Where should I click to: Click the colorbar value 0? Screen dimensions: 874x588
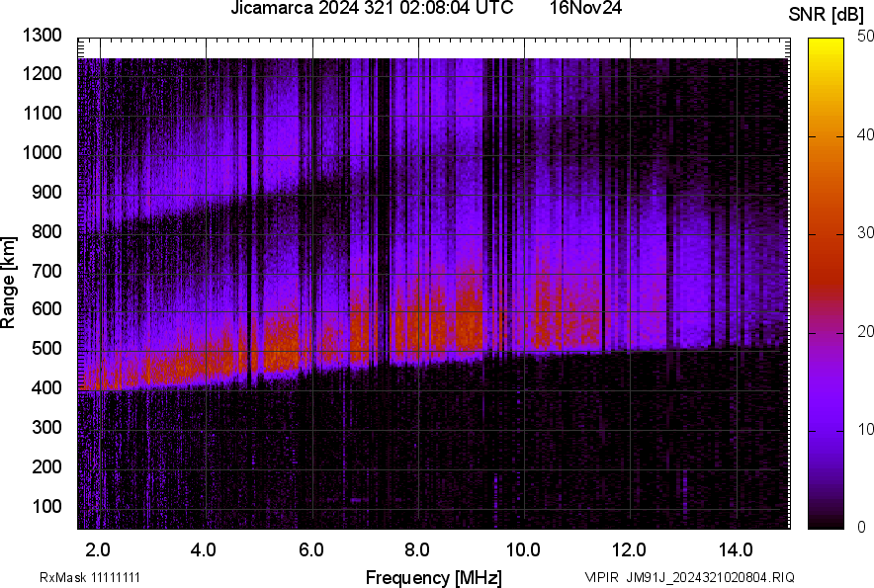coord(862,527)
